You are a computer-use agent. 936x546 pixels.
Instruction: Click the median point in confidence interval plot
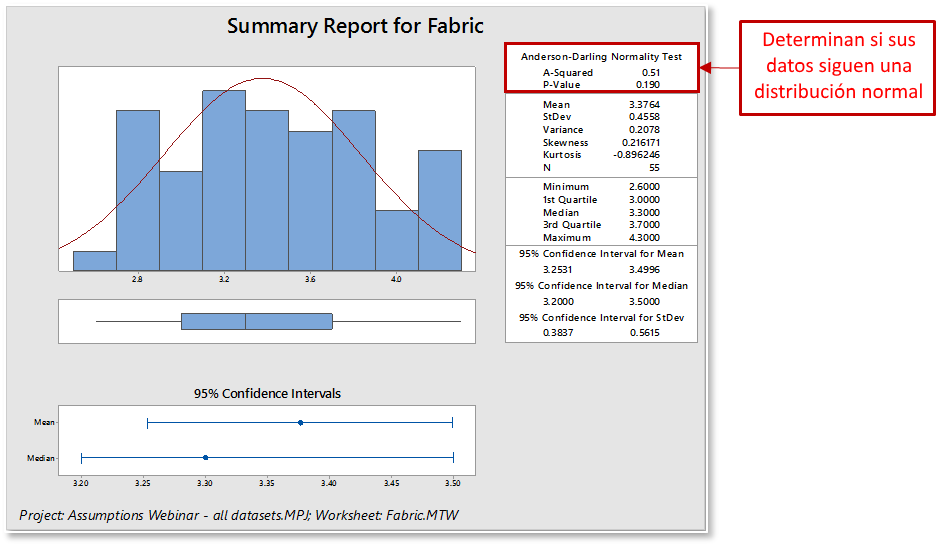click(205, 457)
